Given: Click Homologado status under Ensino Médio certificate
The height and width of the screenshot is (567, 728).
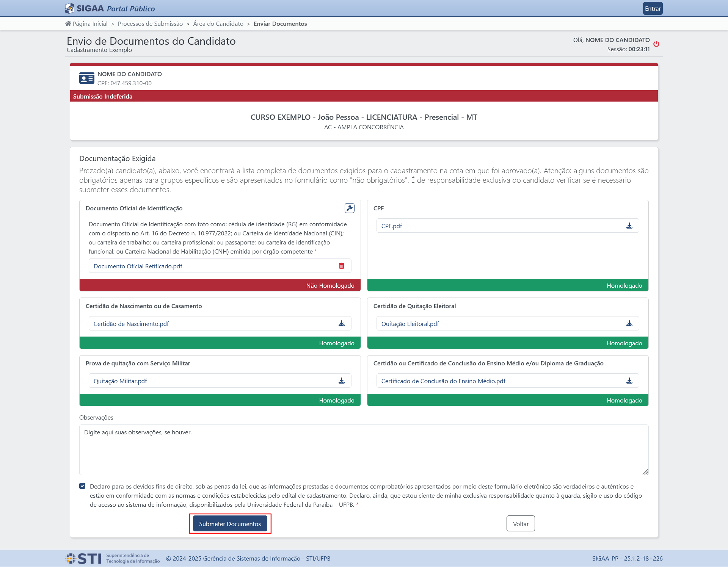Looking at the screenshot, I should (x=508, y=400).
